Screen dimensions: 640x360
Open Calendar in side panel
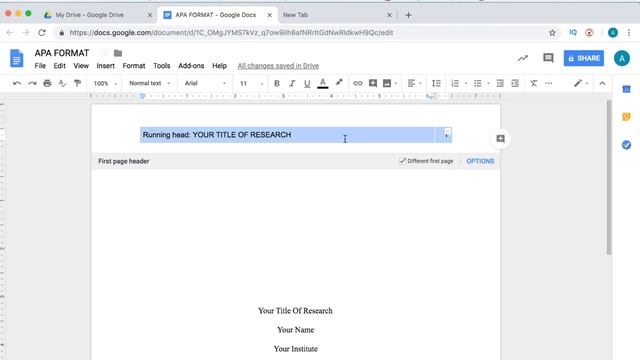(x=626, y=89)
